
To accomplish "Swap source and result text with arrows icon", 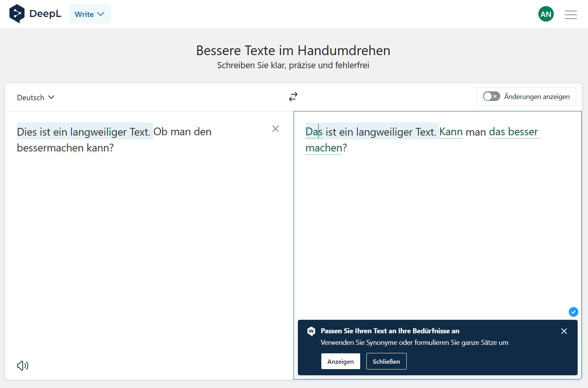I will [x=293, y=97].
